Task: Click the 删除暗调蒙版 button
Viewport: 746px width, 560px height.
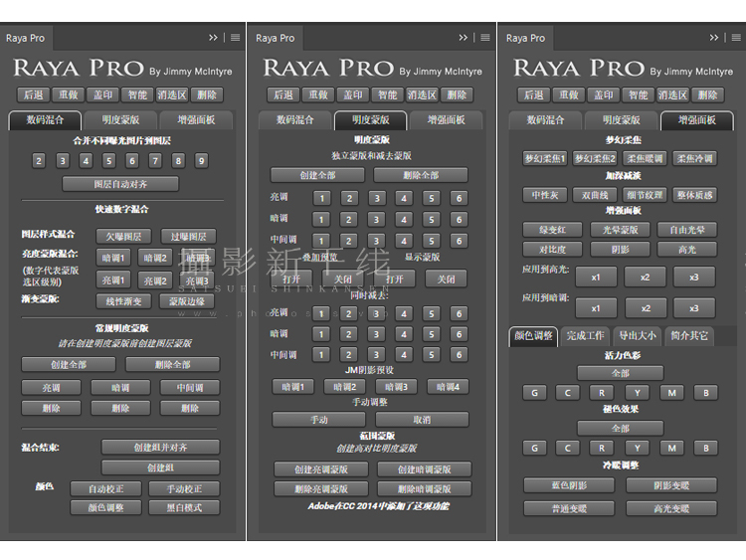Action: click(425, 488)
